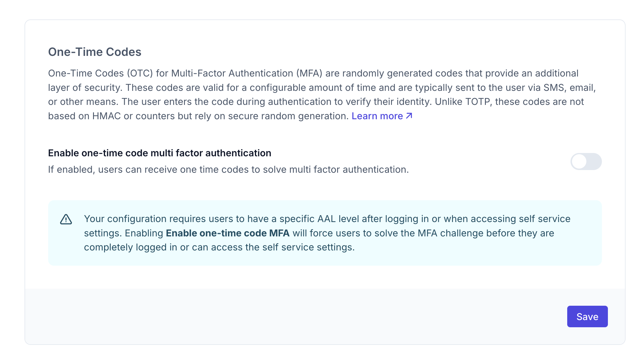This screenshot has width=642, height=364.
Task: Open the Learn more link
Action: tap(377, 116)
